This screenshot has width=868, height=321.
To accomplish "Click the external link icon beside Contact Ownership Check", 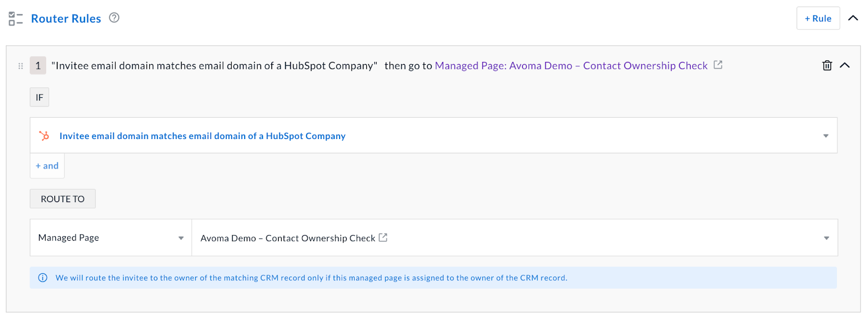I will click(383, 237).
